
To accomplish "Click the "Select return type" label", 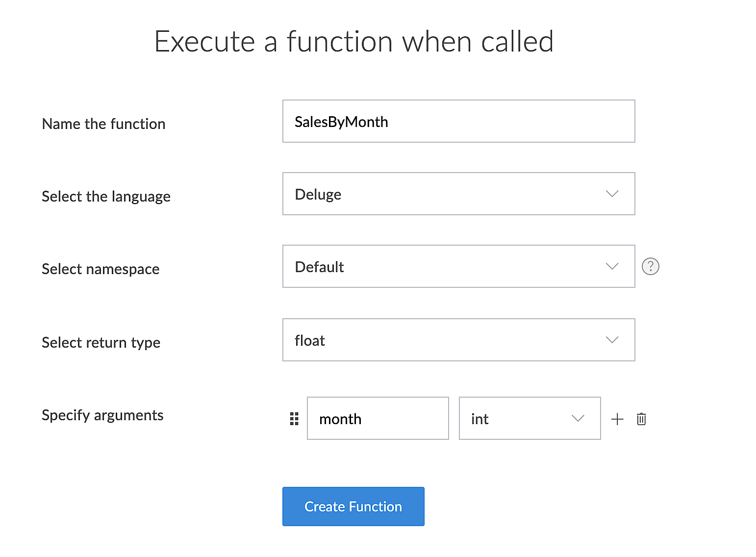I will (101, 342).
